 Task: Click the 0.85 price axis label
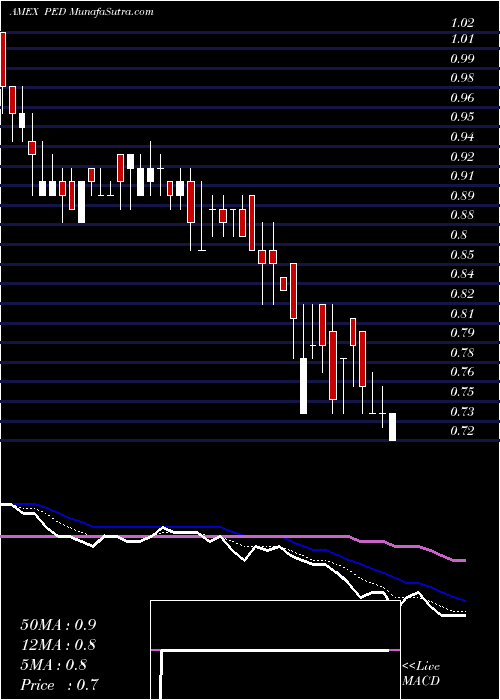tap(462, 255)
